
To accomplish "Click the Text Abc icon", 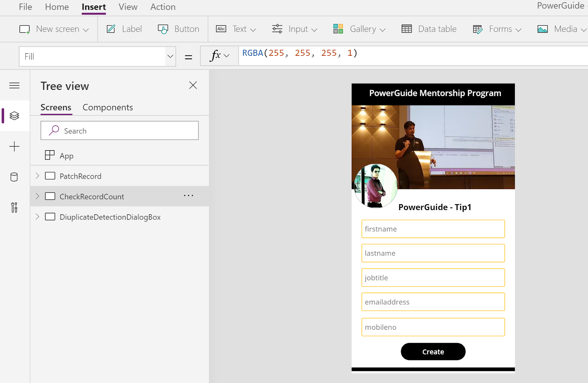I will pos(221,29).
